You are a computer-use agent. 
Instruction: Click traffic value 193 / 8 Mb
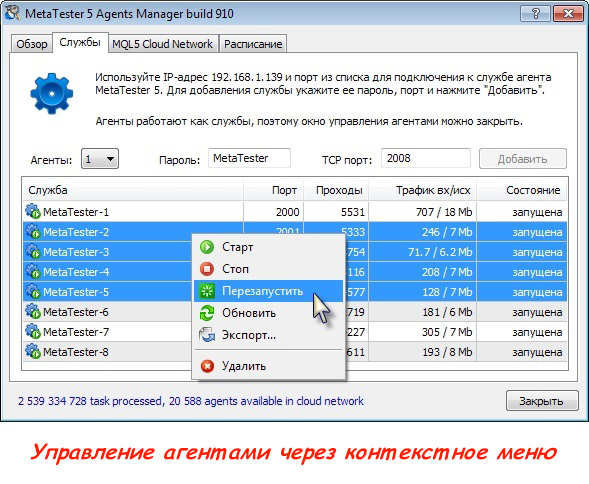(447, 352)
